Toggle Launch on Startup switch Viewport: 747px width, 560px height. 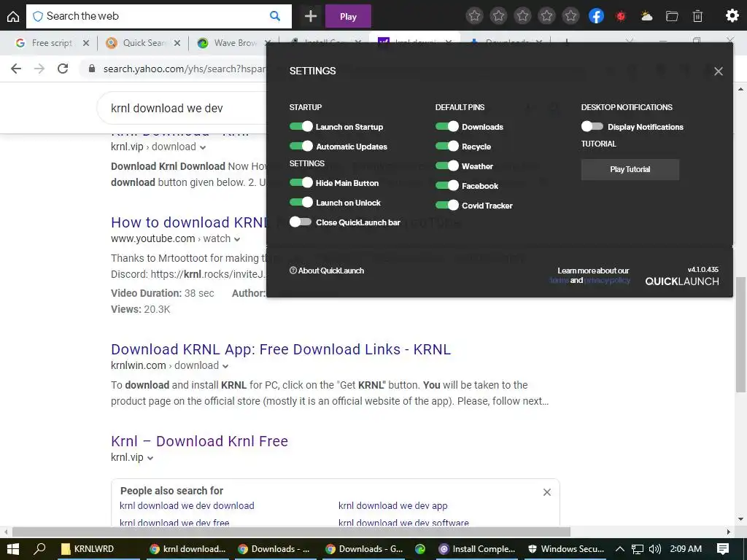point(301,126)
